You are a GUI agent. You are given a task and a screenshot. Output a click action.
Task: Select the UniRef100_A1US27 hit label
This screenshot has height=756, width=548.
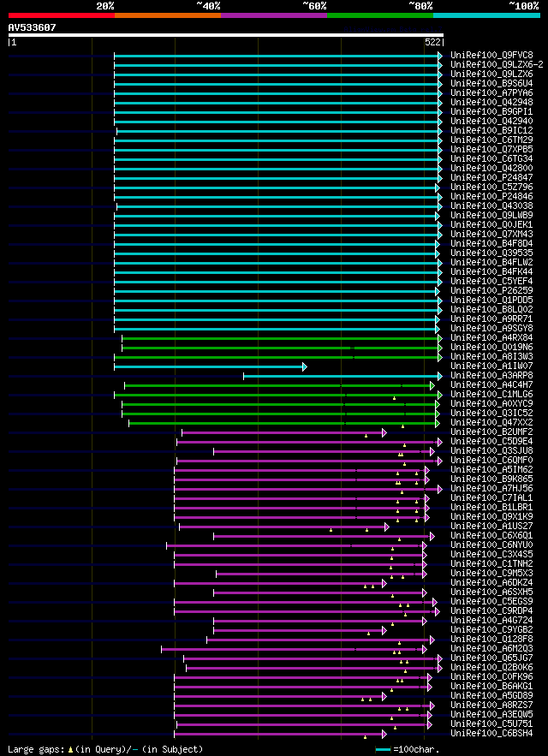(x=492, y=527)
